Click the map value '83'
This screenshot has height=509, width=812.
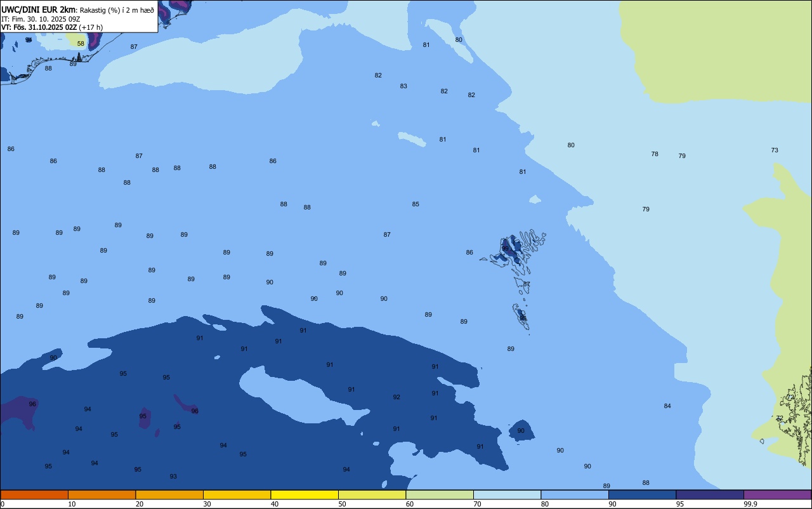(403, 86)
